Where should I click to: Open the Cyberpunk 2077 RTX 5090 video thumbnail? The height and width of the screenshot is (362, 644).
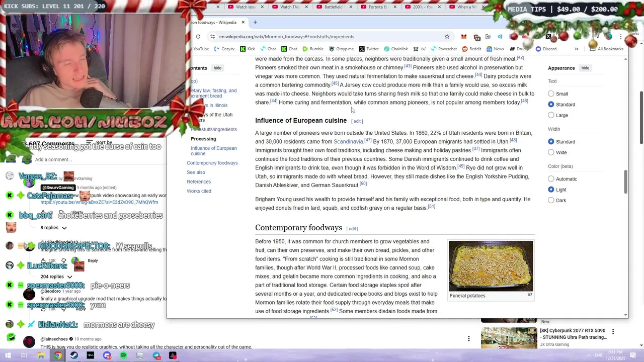[509, 338]
